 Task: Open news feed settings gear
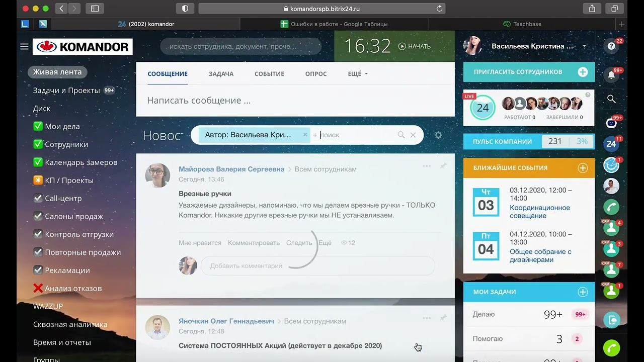(438, 135)
